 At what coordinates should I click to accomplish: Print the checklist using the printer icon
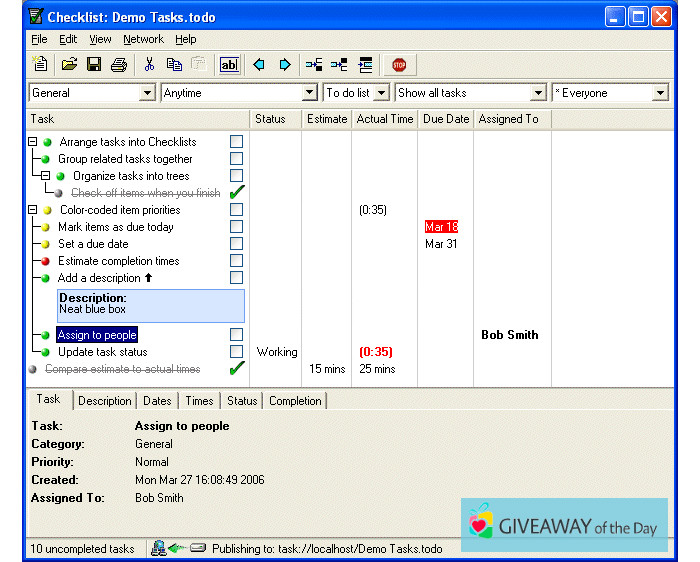click(x=119, y=65)
